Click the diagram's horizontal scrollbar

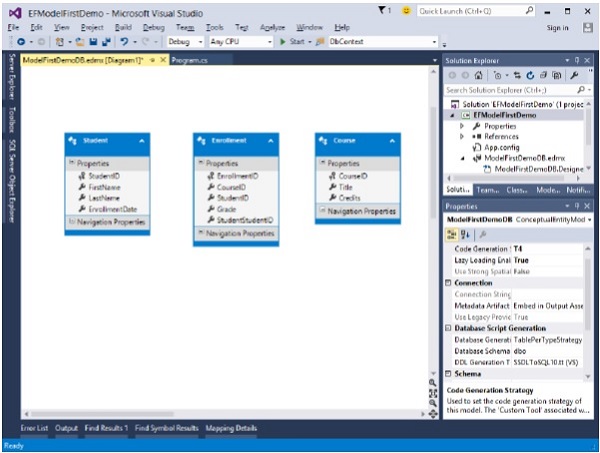click(220, 413)
